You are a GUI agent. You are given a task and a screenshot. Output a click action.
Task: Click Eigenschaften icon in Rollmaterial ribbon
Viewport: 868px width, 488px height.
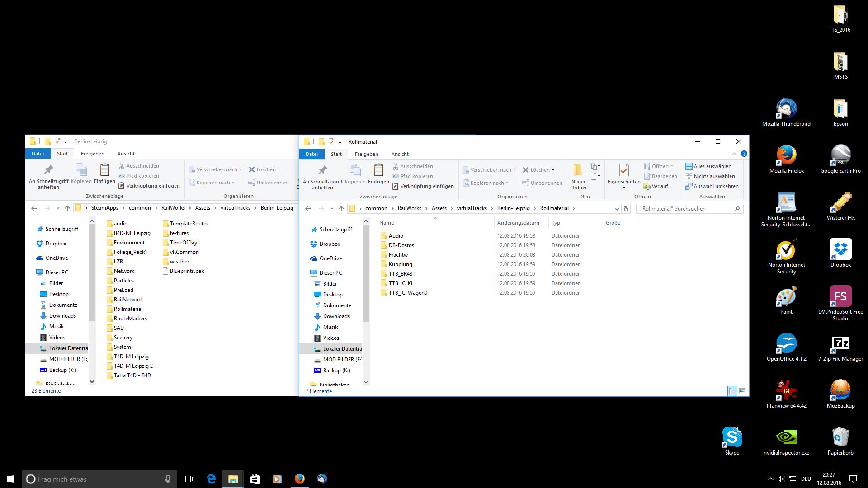[x=623, y=171]
